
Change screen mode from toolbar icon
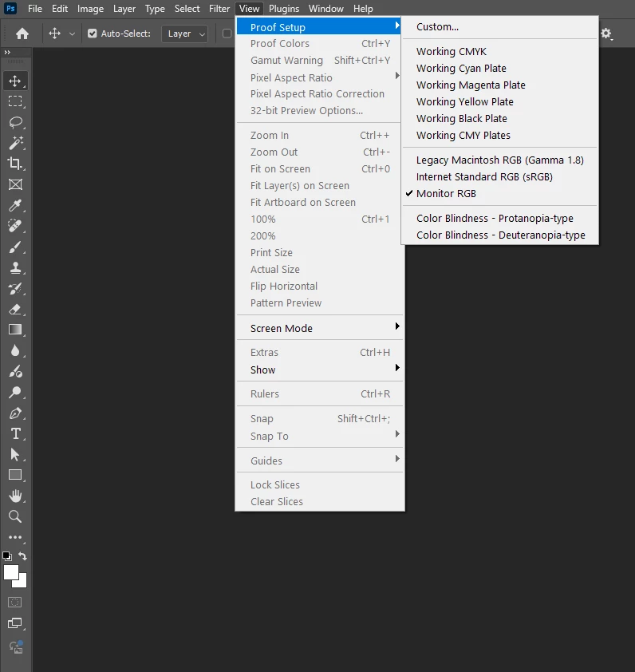(x=15, y=623)
